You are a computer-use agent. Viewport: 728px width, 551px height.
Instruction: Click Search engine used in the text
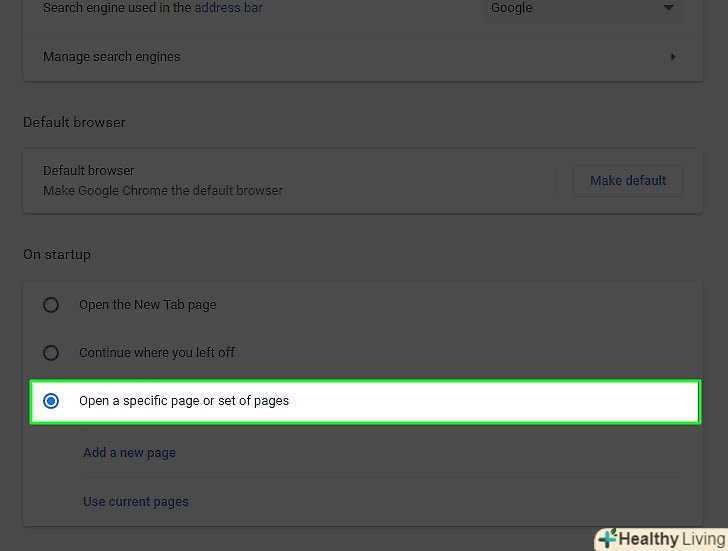coord(117,7)
